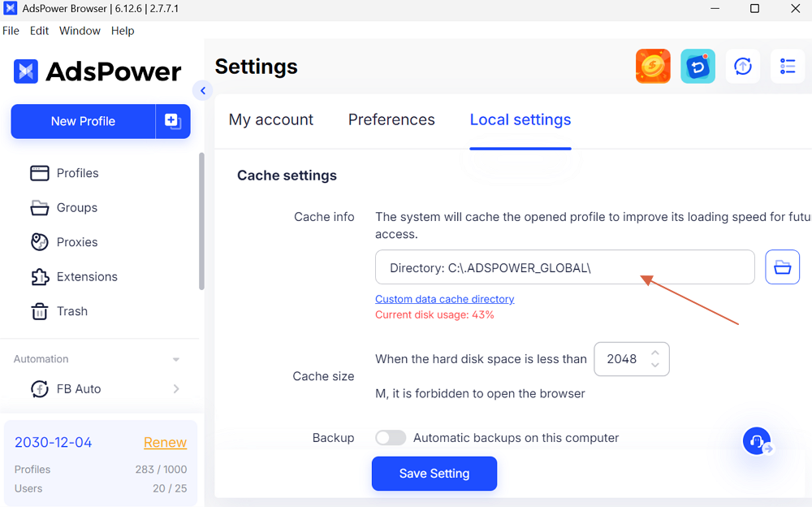
Task: Click the sidebar vertical scrollbar
Action: click(201, 221)
